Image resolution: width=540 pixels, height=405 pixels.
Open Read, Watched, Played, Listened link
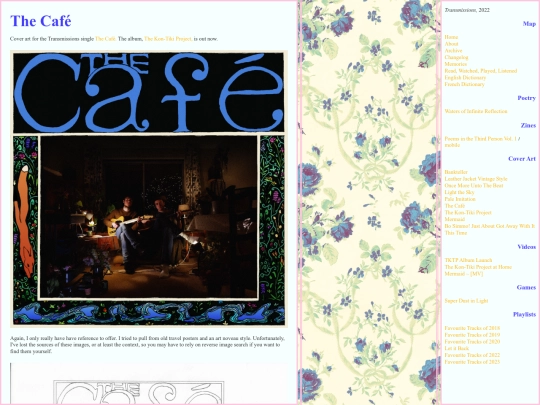[x=481, y=71]
